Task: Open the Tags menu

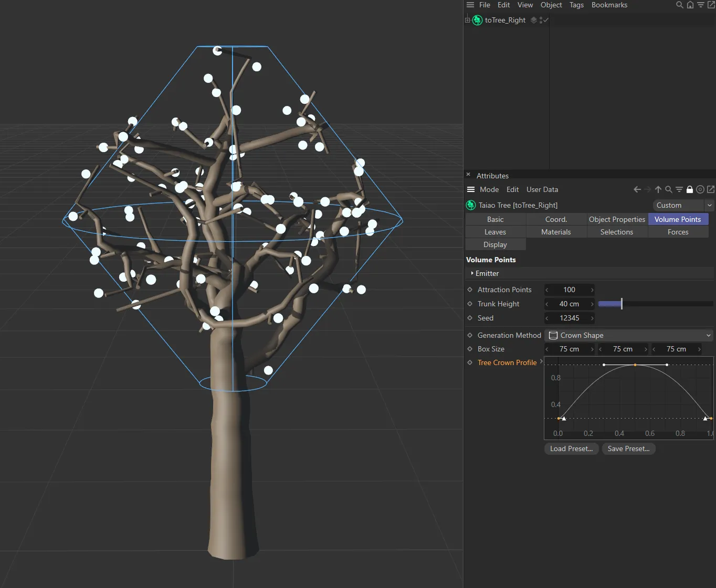Action: pyautogui.click(x=576, y=5)
